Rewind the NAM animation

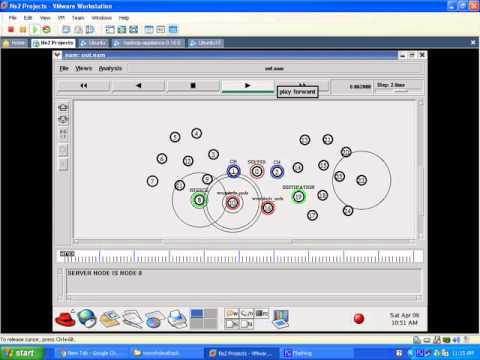(x=84, y=85)
